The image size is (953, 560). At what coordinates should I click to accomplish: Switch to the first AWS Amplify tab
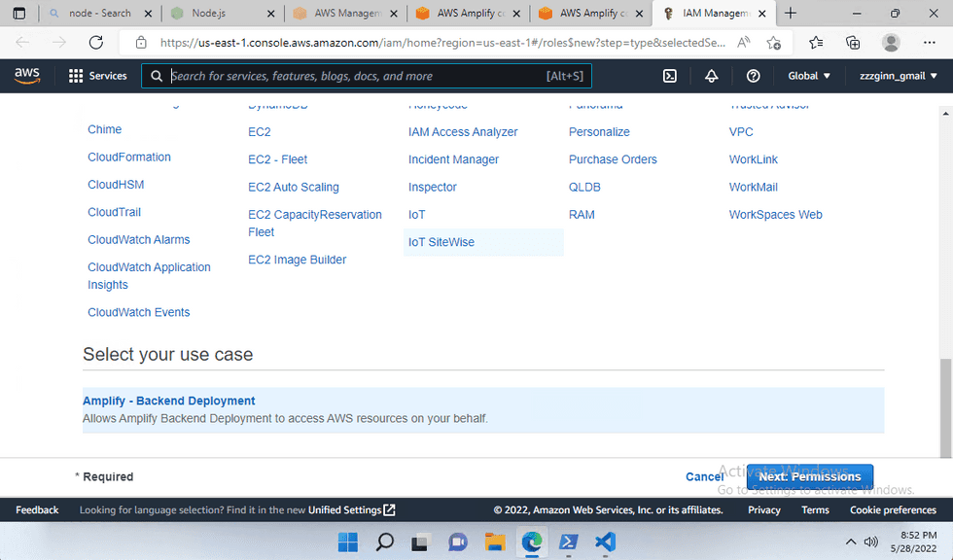468,13
